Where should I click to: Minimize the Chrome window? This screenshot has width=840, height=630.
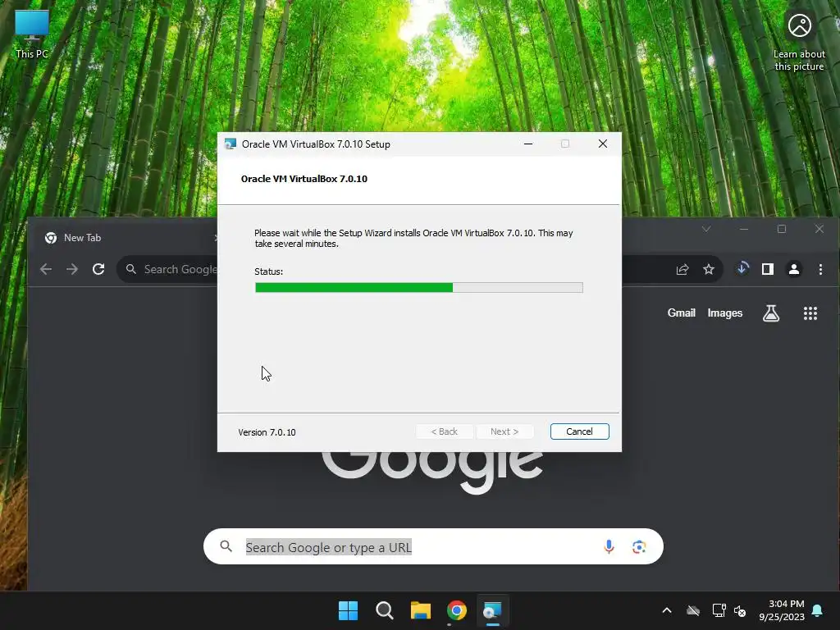[743, 229]
